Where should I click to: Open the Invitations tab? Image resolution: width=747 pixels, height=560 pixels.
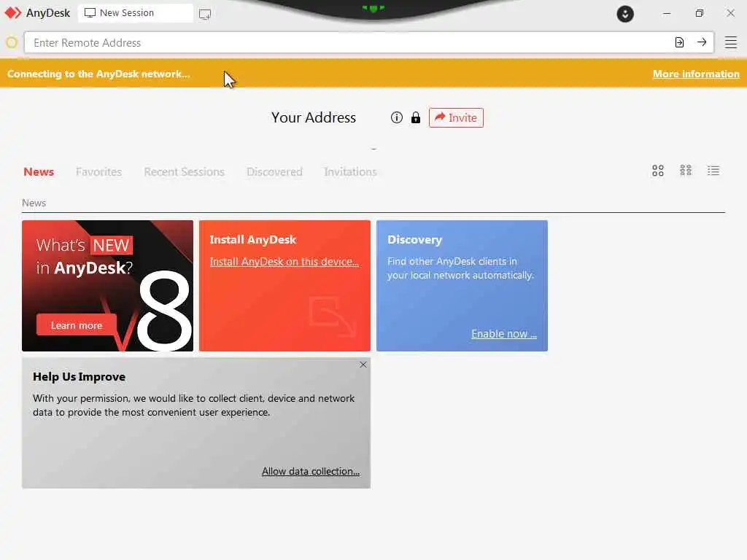click(x=350, y=171)
